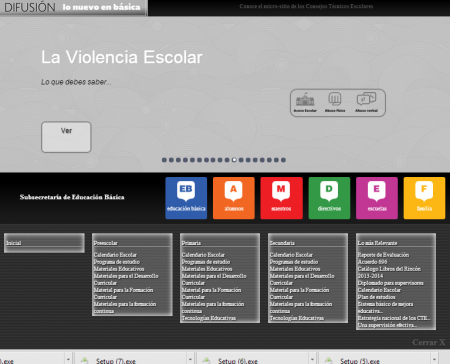This screenshot has width=450, height=364.
Task: Open Material para la Formación Curricular under Primaria
Action: 211,293
